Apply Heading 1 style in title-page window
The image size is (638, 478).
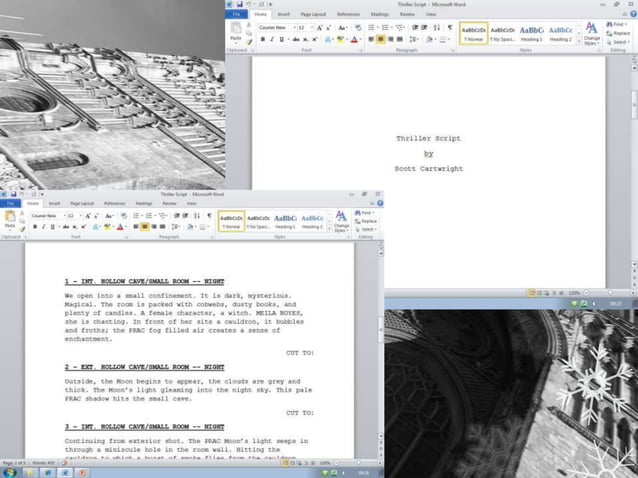(531, 33)
